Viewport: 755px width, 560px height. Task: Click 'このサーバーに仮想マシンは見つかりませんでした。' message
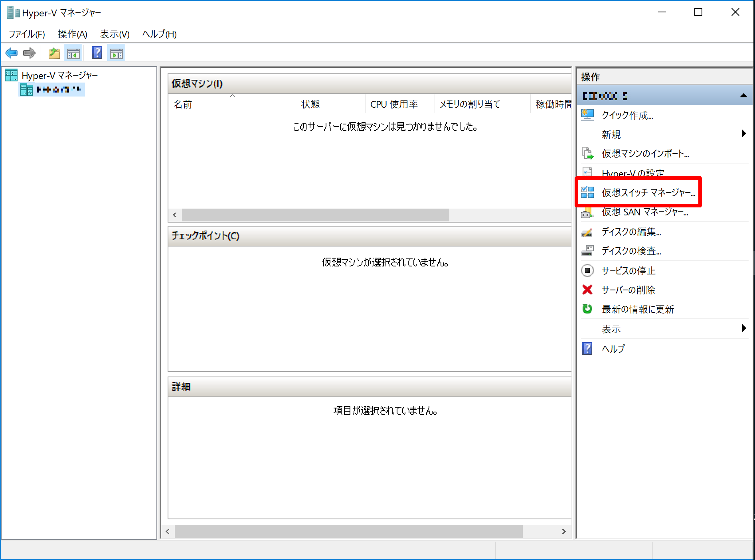point(385,127)
